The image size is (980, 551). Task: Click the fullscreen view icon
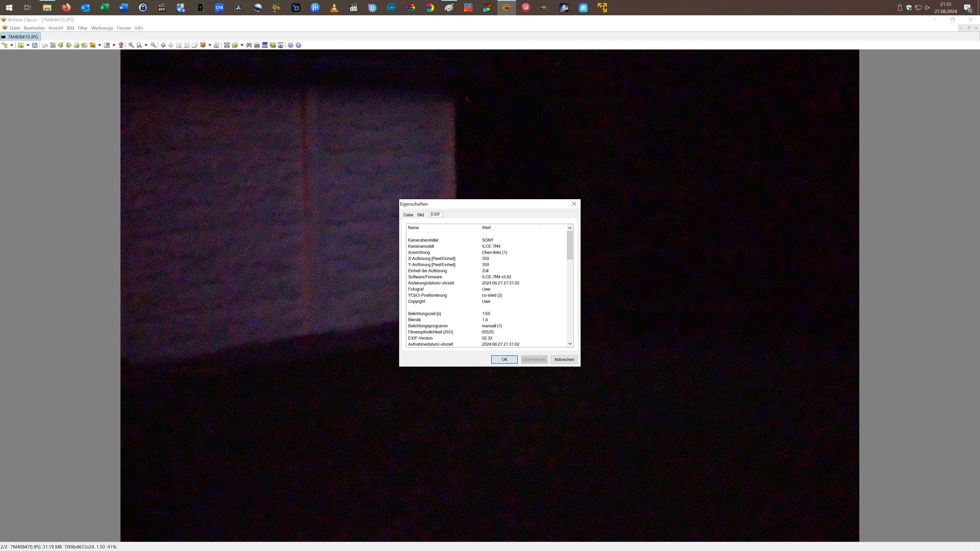click(x=227, y=45)
